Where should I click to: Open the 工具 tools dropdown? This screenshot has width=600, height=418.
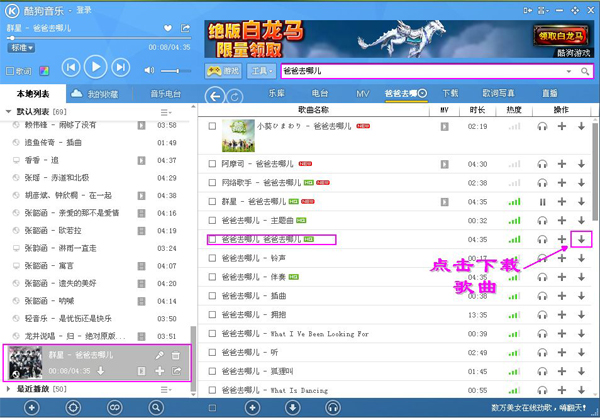click(261, 71)
